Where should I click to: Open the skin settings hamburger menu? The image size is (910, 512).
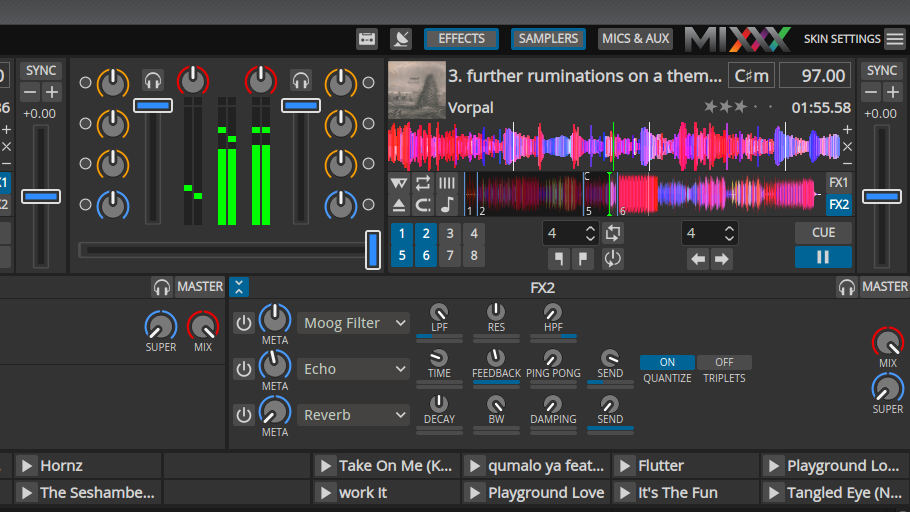(x=895, y=39)
